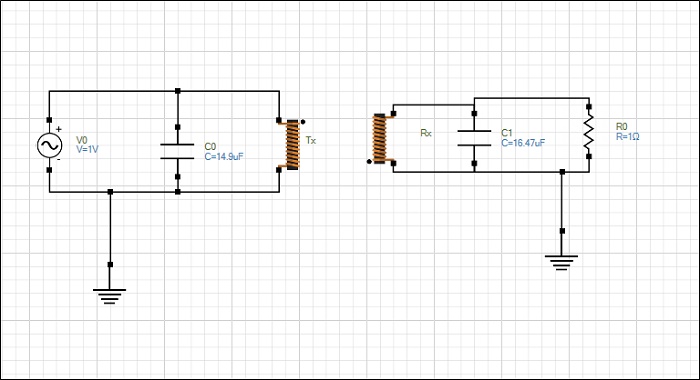Select the ground symbol under R0 circuit

coord(561,263)
